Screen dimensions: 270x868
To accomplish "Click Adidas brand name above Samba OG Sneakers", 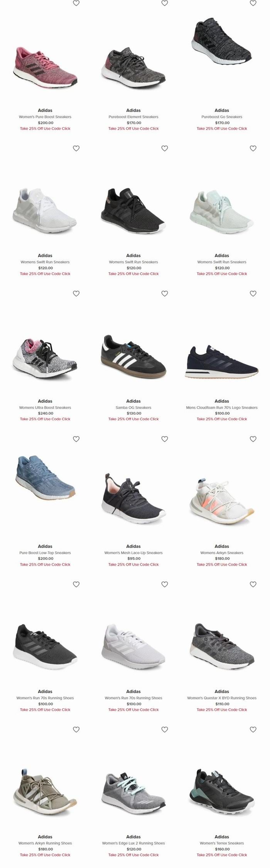I will click(133, 401).
